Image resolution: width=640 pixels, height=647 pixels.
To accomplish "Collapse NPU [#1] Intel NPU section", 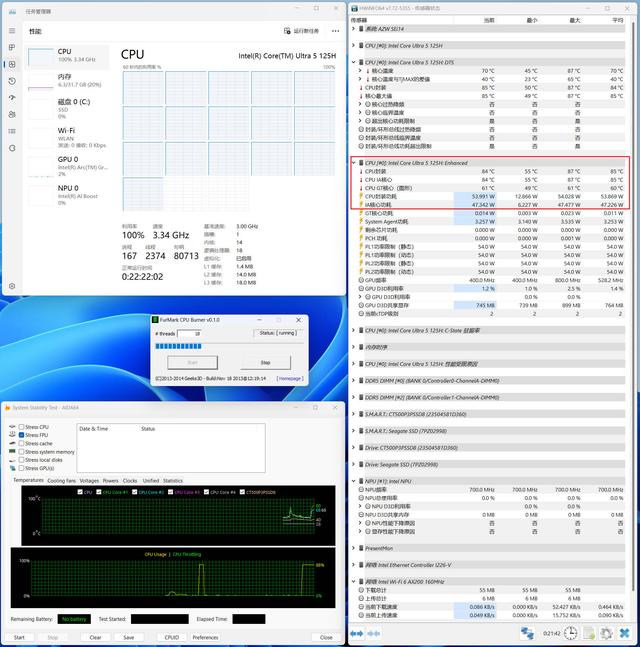I will point(354,481).
